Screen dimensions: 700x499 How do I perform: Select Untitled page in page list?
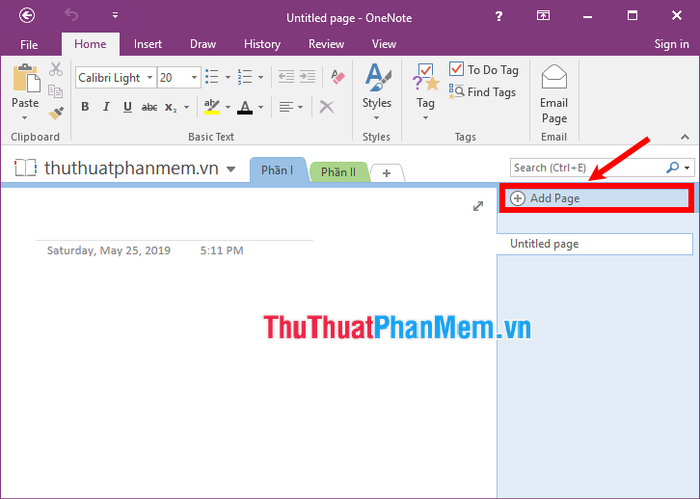(595, 244)
